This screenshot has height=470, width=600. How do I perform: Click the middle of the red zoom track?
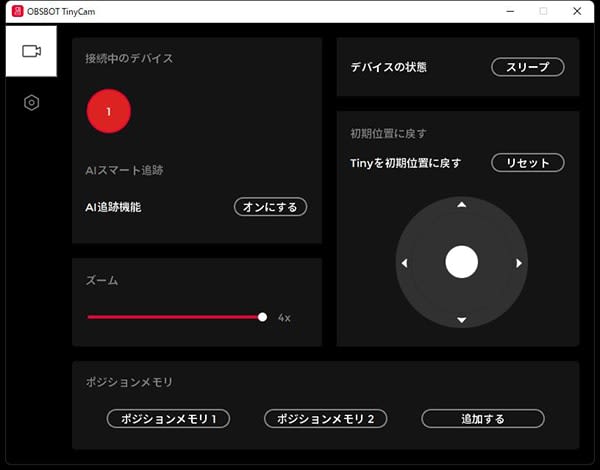[173, 317]
